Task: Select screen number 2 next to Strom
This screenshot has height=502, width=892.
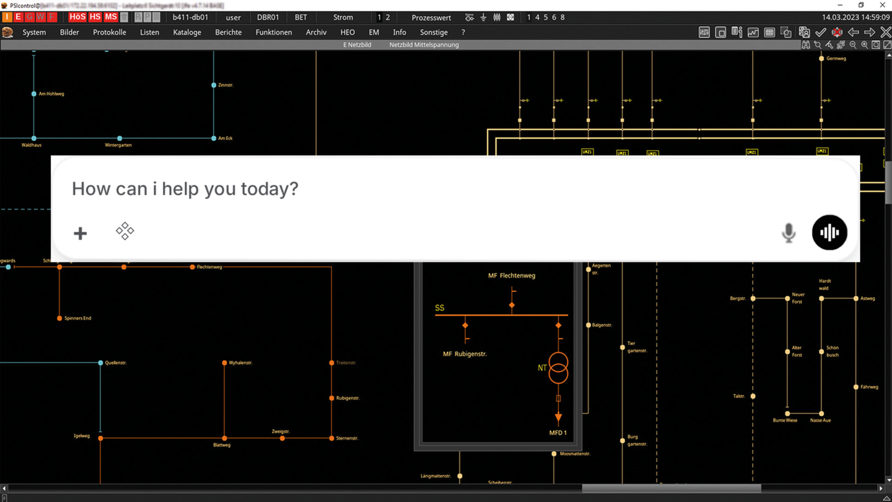Action: point(388,18)
